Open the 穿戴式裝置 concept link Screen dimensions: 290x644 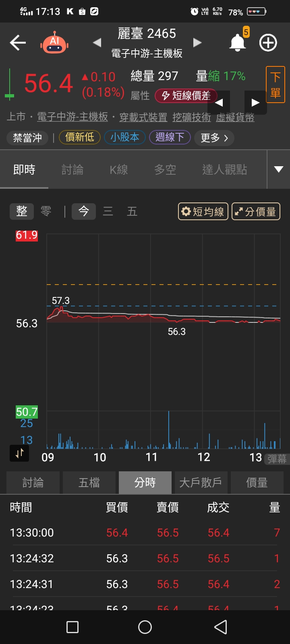[143, 117]
